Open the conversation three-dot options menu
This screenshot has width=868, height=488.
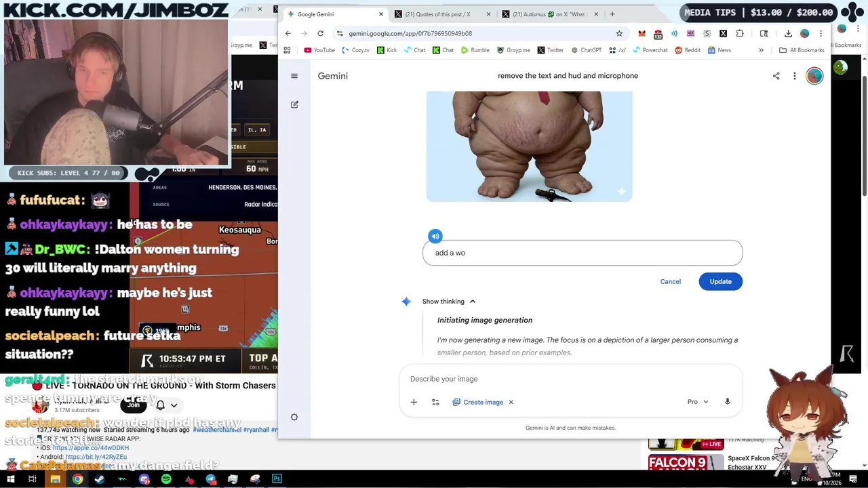(795, 76)
